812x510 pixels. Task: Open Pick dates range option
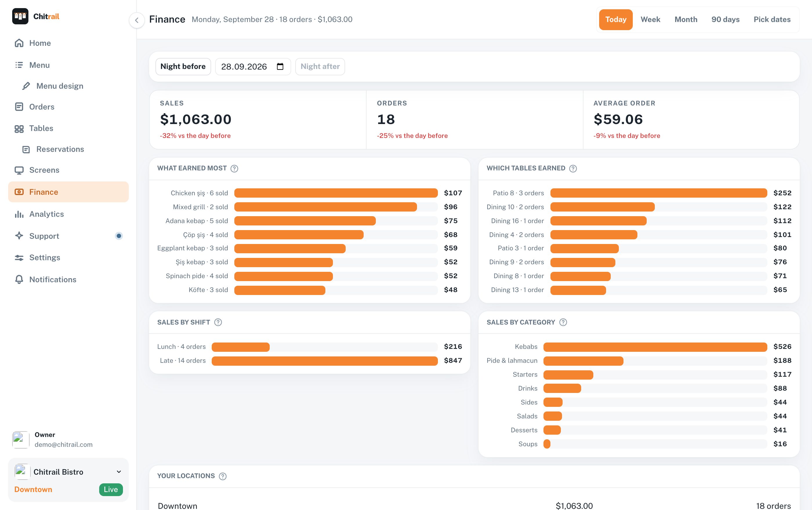tap(772, 19)
